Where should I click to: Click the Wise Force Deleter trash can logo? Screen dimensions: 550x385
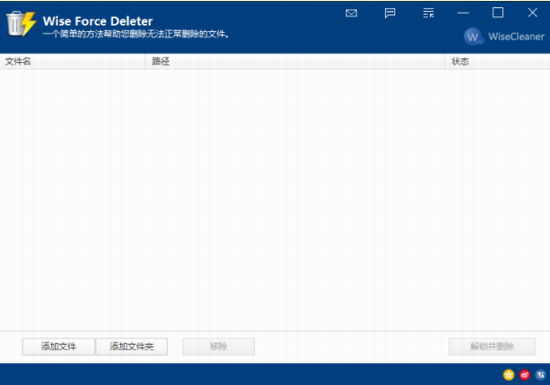(21, 24)
